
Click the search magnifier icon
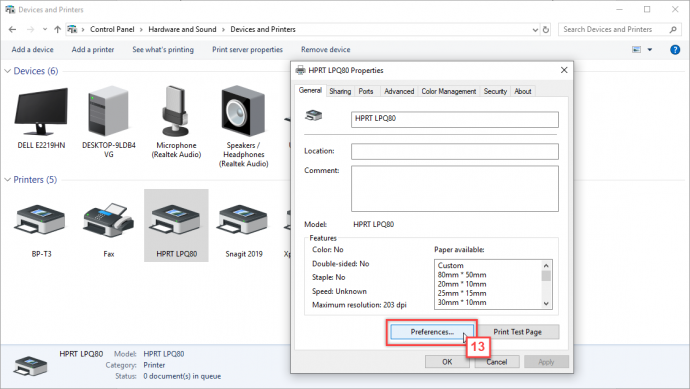coord(673,29)
